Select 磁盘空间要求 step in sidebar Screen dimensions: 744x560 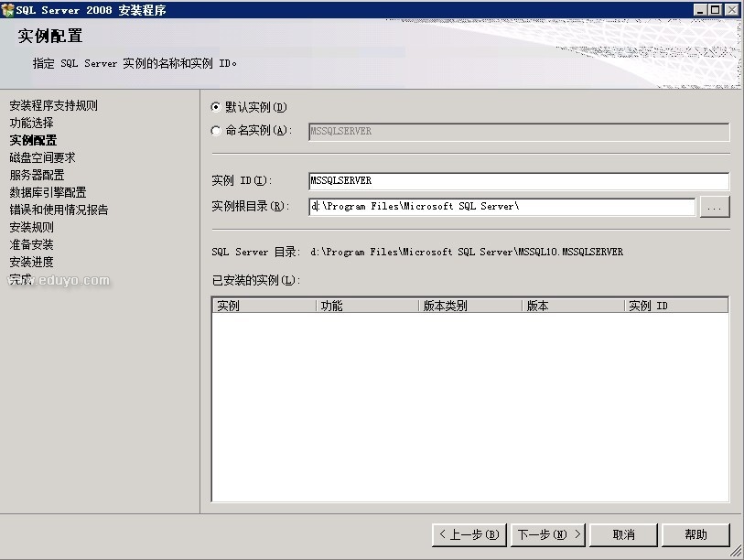[x=42, y=157]
